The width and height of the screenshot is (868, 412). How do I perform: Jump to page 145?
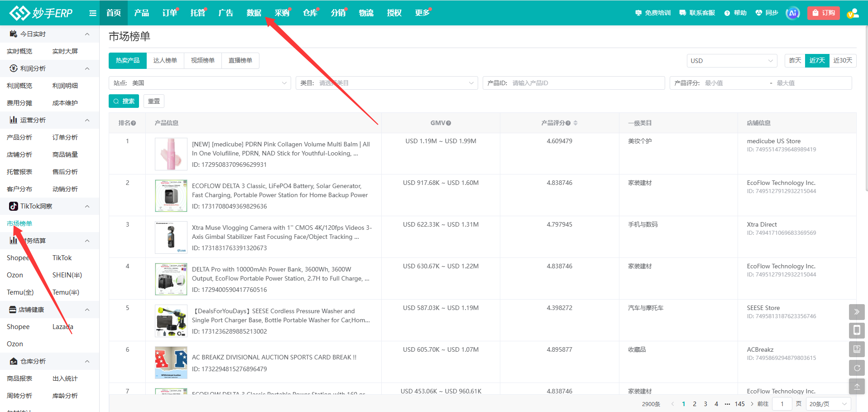(740, 404)
